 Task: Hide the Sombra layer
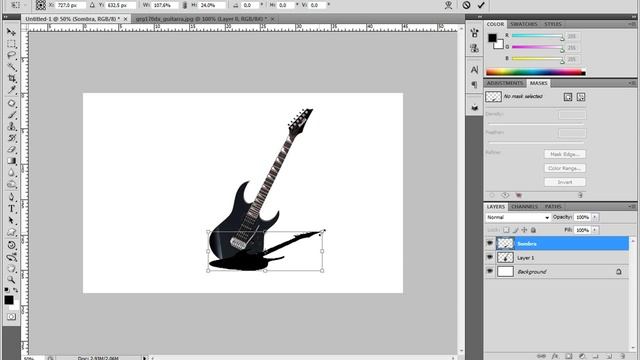[490, 244]
